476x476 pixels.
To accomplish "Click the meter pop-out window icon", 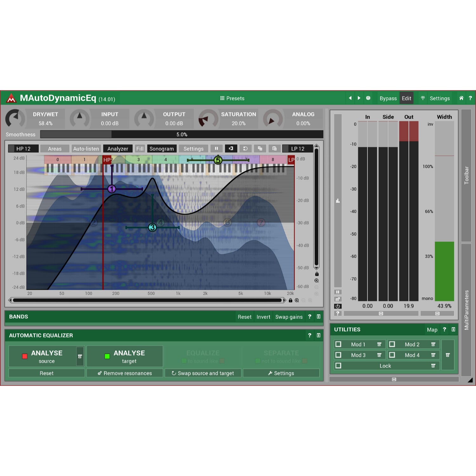I will click(x=338, y=299).
